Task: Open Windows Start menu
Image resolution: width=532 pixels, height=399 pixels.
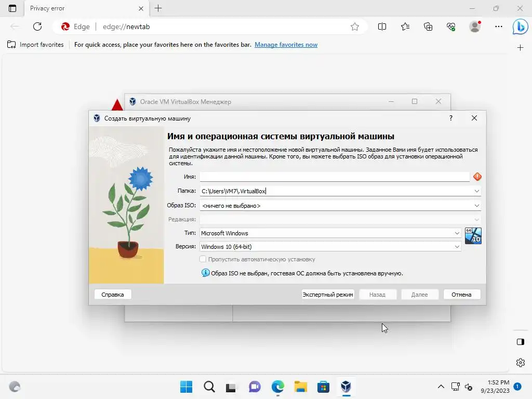Action: (x=186, y=387)
